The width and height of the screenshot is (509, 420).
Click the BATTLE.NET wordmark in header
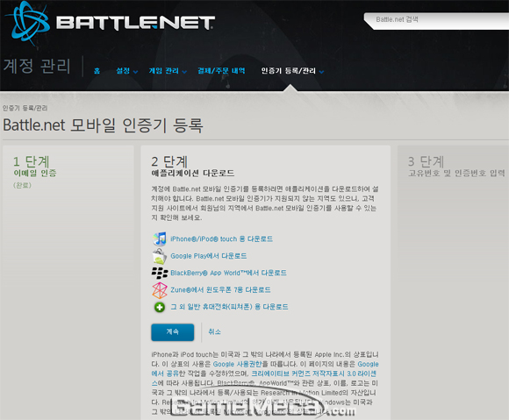pyautogui.click(x=135, y=23)
